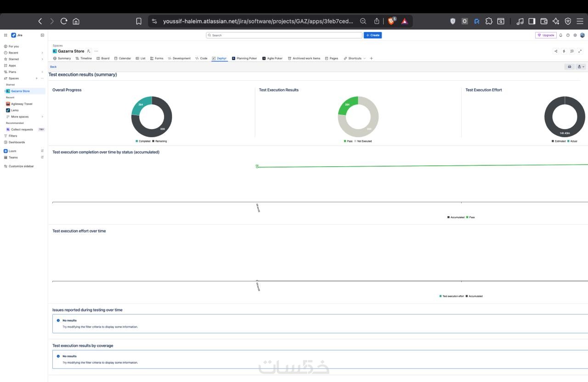588x382 pixels.
Task: Click the give feedback icon in header
Action: point(572,51)
